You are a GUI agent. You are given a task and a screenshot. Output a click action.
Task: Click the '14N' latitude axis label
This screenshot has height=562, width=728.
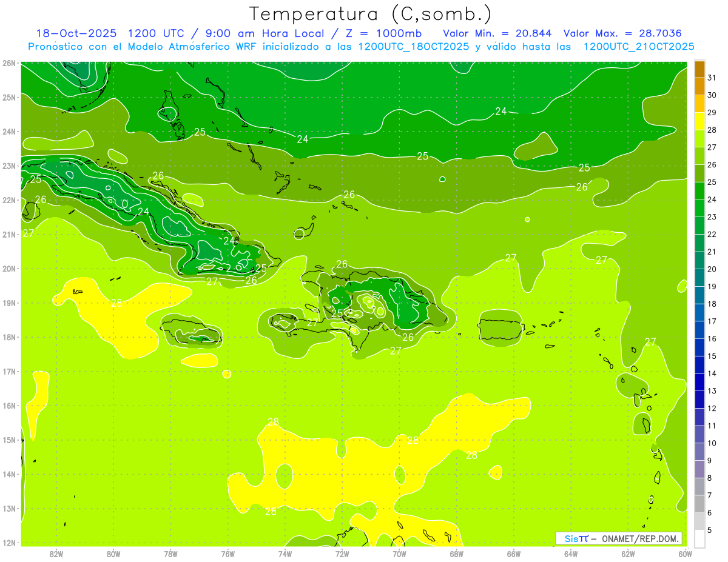point(9,474)
